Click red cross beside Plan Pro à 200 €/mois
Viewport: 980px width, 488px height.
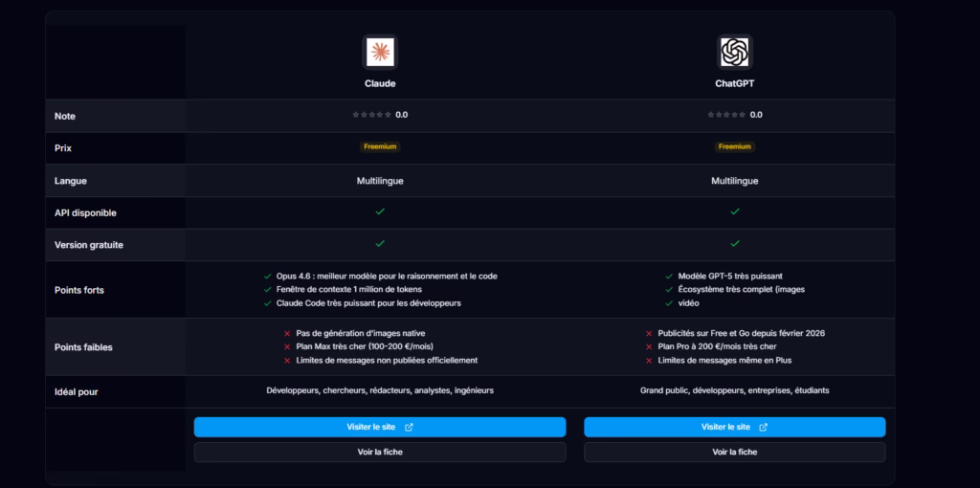tap(650, 346)
